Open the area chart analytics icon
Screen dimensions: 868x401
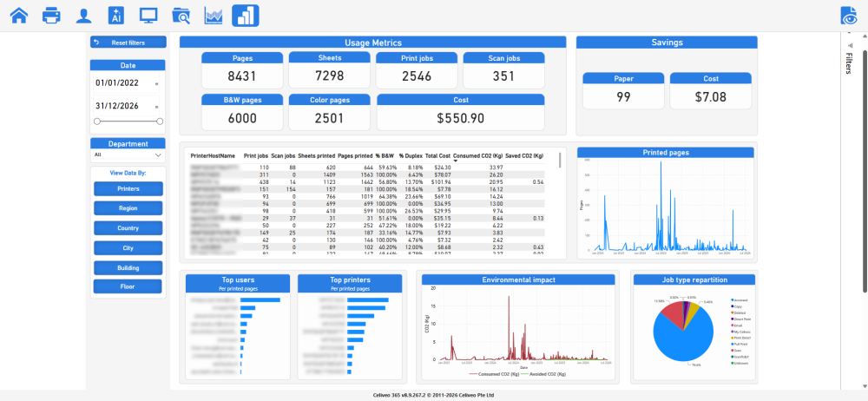click(214, 16)
